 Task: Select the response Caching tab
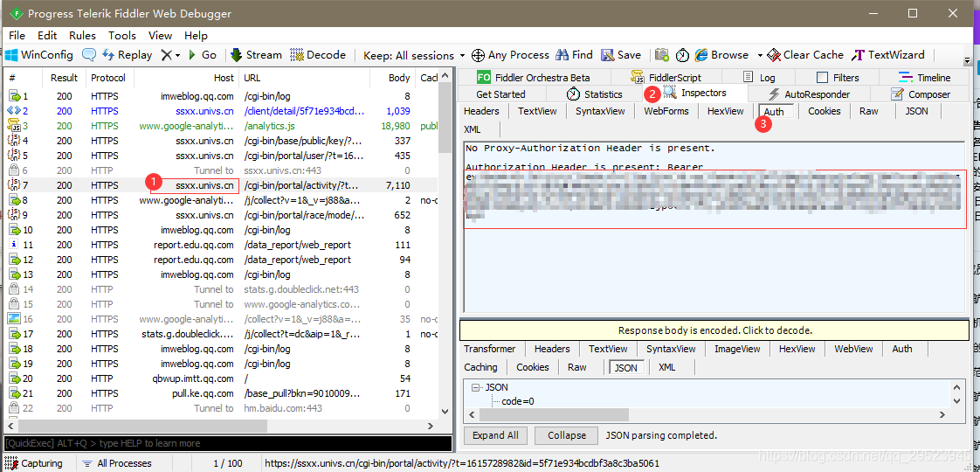(x=480, y=367)
